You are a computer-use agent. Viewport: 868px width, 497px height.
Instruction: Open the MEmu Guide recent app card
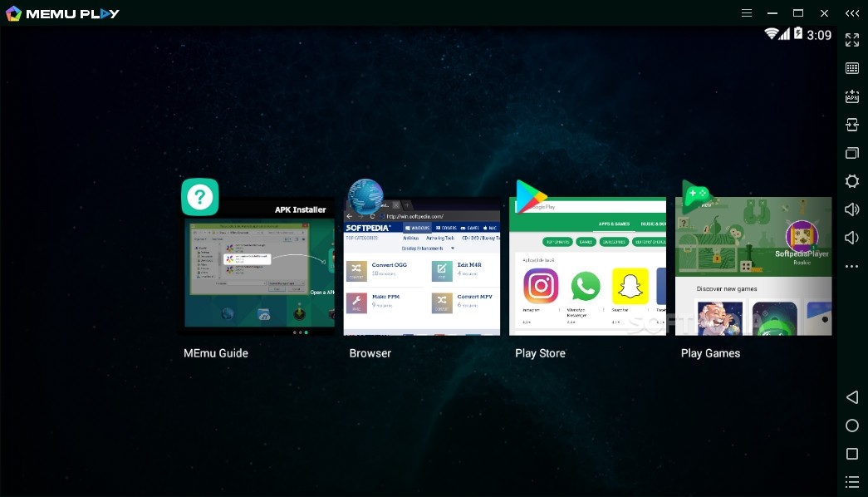(257, 266)
